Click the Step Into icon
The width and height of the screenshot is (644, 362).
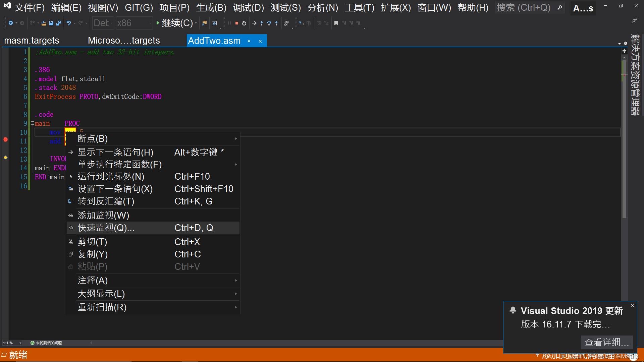pyautogui.click(x=262, y=23)
